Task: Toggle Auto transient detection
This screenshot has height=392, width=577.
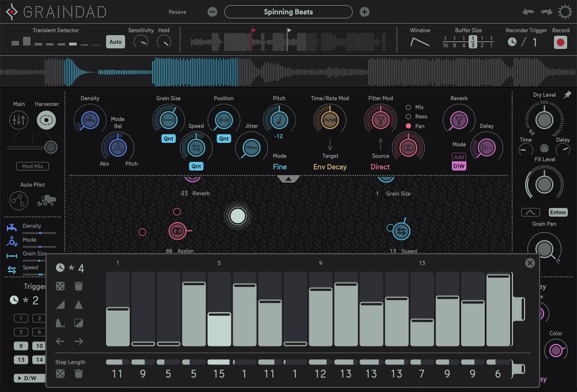Action: (x=115, y=42)
